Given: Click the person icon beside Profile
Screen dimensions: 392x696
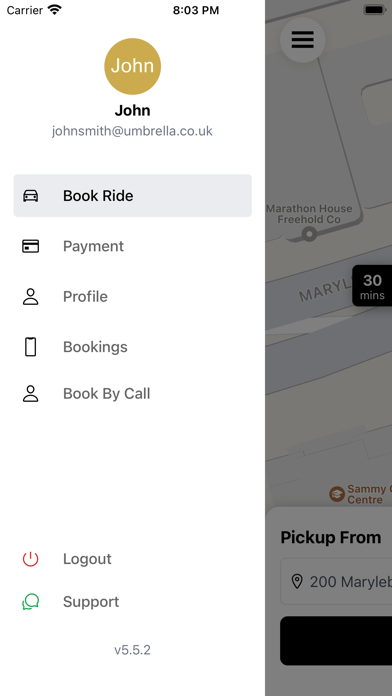Looking at the screenshot, I should [x=31, y=297].
